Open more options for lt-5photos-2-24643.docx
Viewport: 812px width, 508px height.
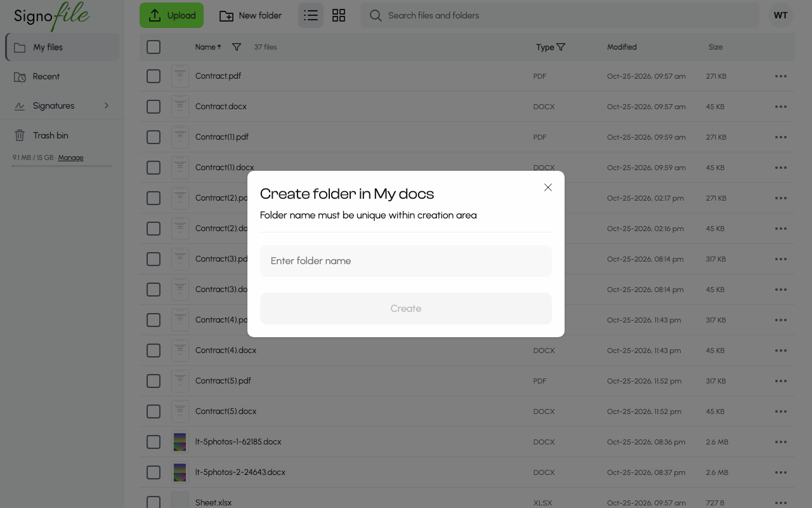point(781,472)
